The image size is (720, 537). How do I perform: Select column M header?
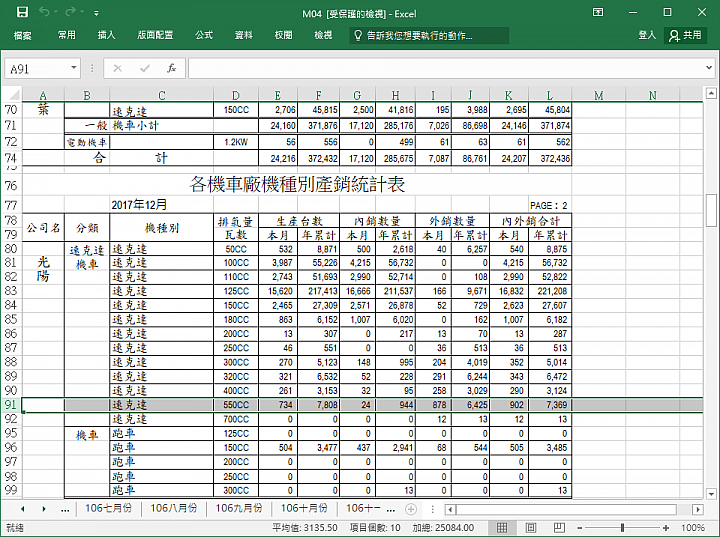[598, 95]
